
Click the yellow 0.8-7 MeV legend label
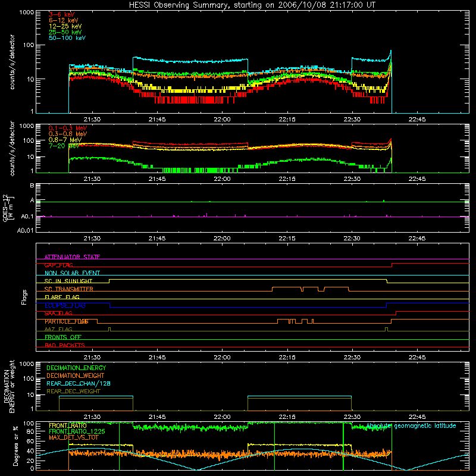65,140
